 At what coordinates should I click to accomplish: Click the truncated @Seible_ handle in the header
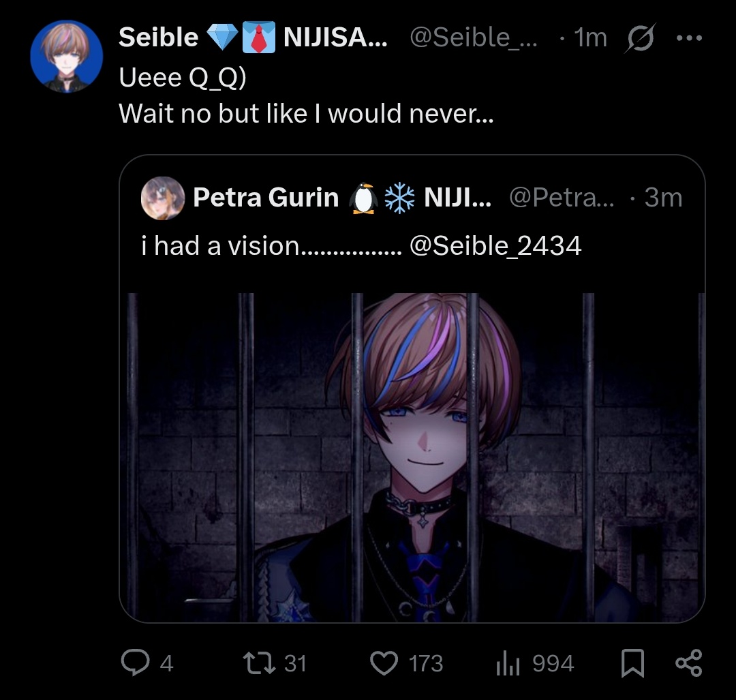click(473, 38)
